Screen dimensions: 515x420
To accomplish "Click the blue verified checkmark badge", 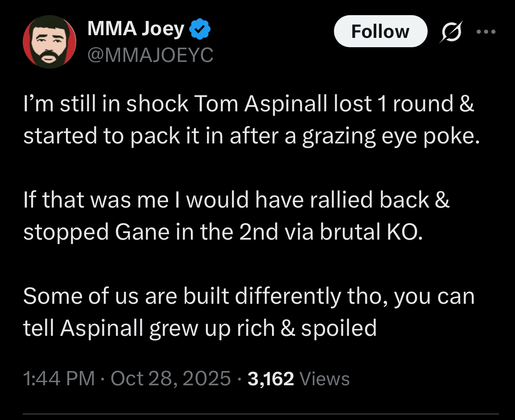I will click(x=200, y=30).
